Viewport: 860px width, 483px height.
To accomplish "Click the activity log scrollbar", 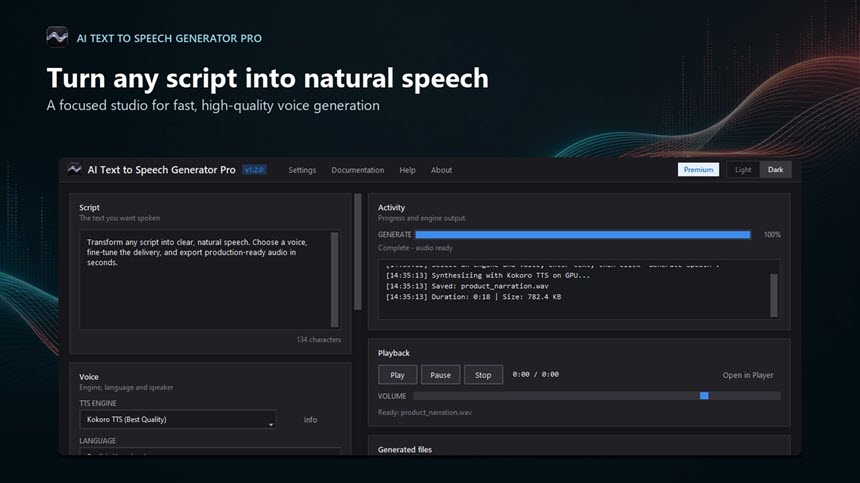I will tap(774, 295).
